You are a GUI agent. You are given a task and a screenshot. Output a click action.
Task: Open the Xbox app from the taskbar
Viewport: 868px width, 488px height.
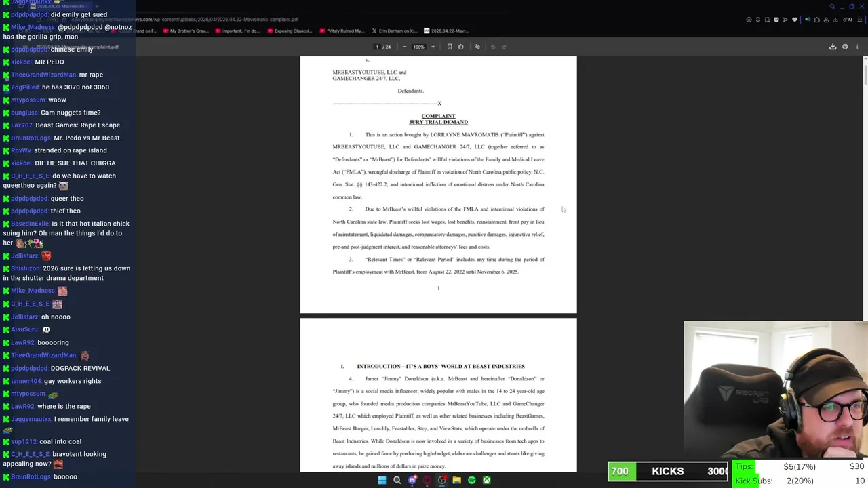486,481
